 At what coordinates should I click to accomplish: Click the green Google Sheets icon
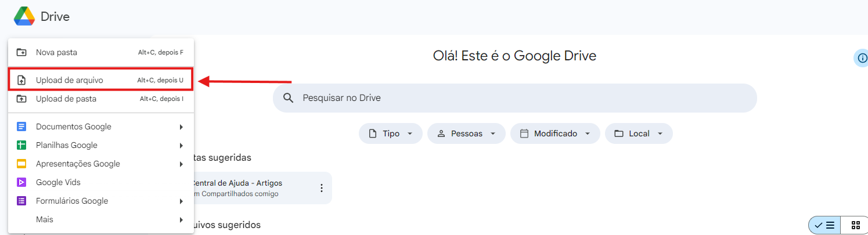tap(21, 145)
